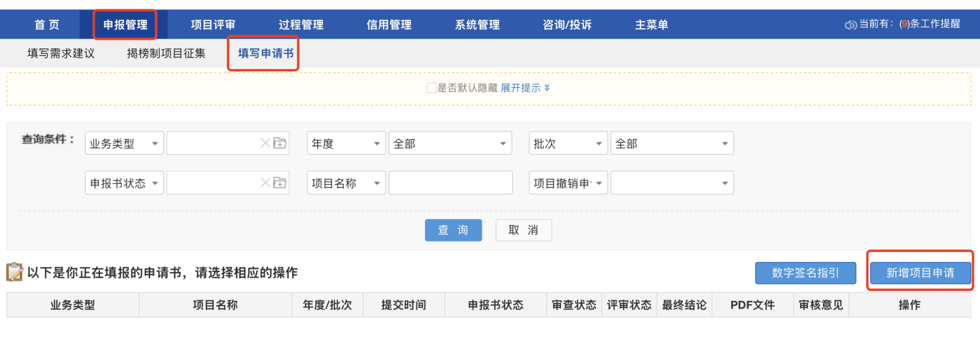Open the 项目名称 field selector dropdown
Image resolution: width=980 pixels, height=362 pixels.
click(346, 183)
